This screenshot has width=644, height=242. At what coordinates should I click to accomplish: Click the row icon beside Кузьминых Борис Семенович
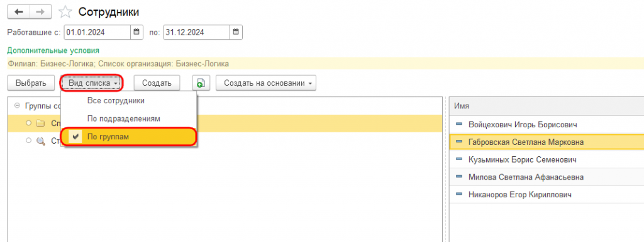click(x=459, y=159)
